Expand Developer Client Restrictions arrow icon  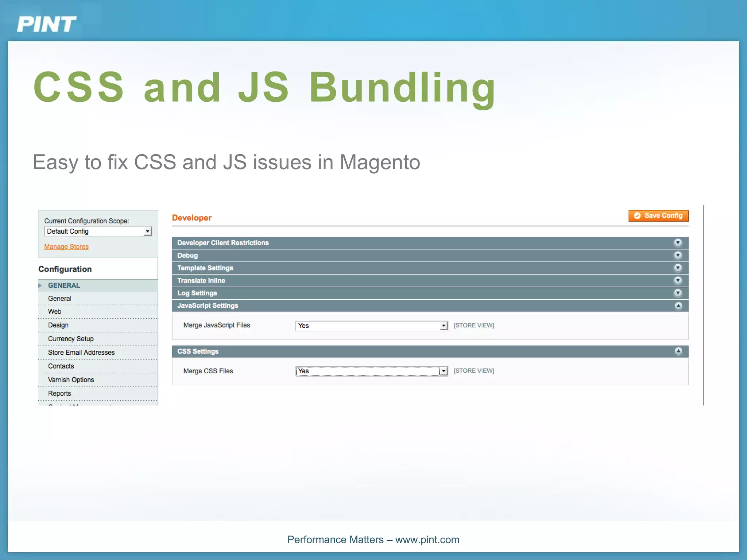point(678,242)
